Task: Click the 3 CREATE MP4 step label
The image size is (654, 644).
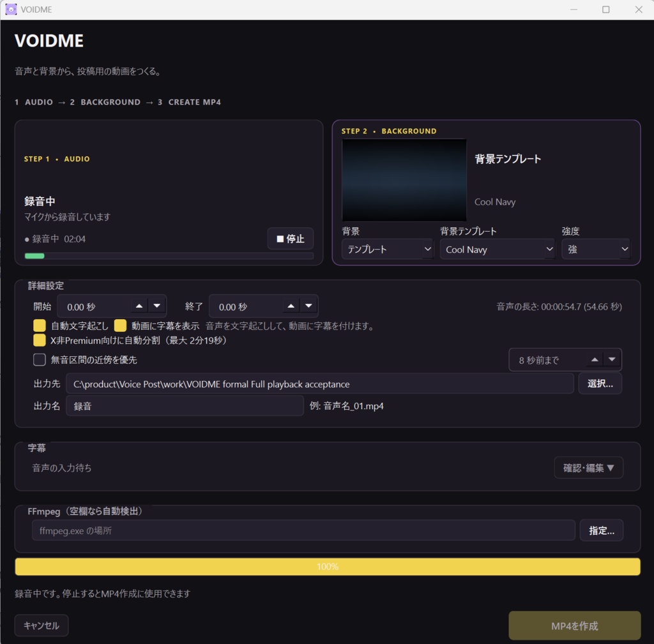Action: tap(189, 102)
